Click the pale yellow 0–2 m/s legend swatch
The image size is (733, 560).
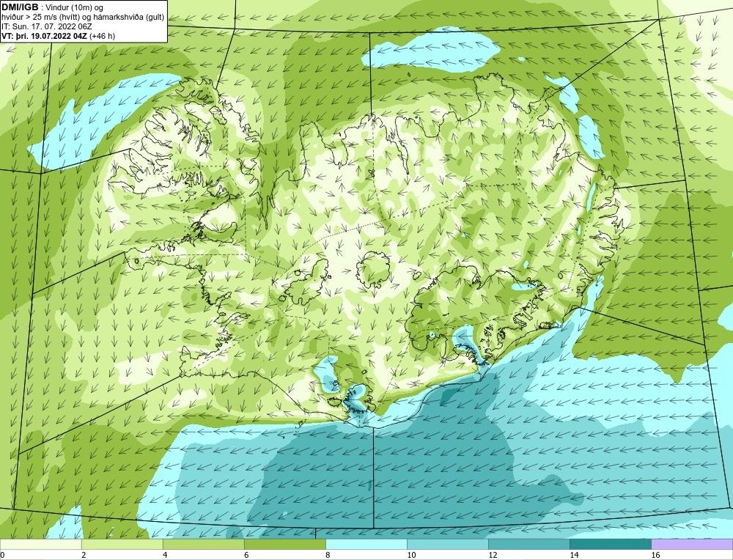(40, 544)
